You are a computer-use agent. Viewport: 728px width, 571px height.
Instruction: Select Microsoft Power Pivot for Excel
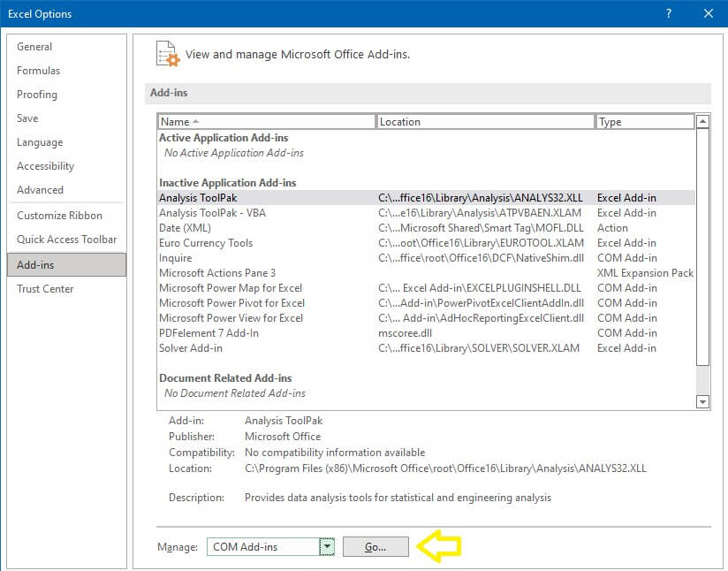[x=426, y=303]
